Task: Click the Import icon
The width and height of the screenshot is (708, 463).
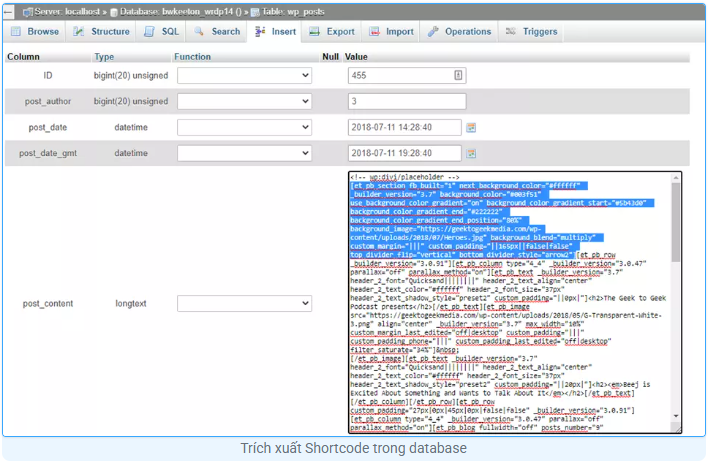Action: coord(374,31)
